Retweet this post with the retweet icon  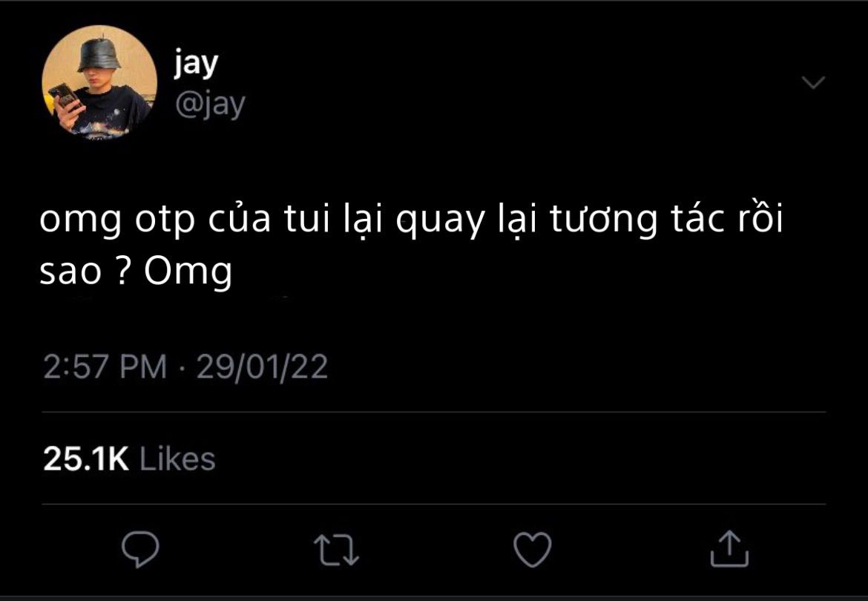[x=336, y=550]
